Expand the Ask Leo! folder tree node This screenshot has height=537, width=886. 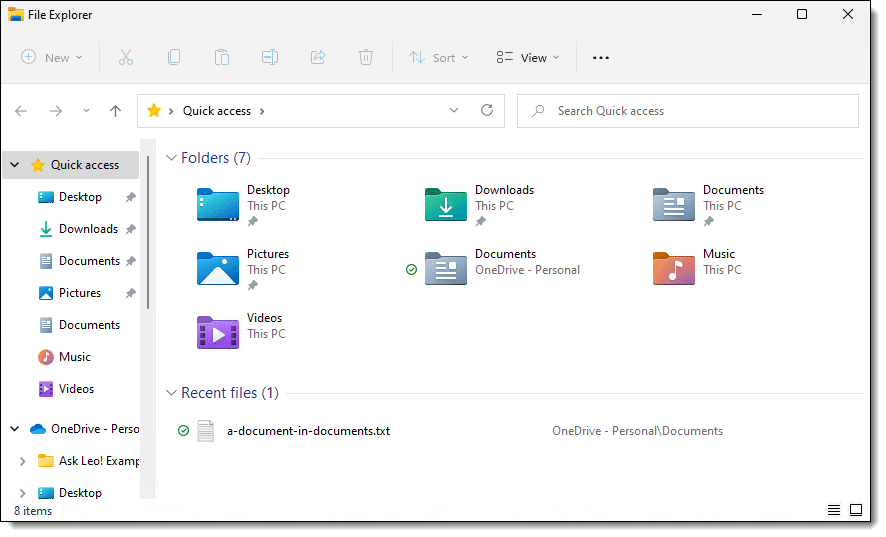23,461
